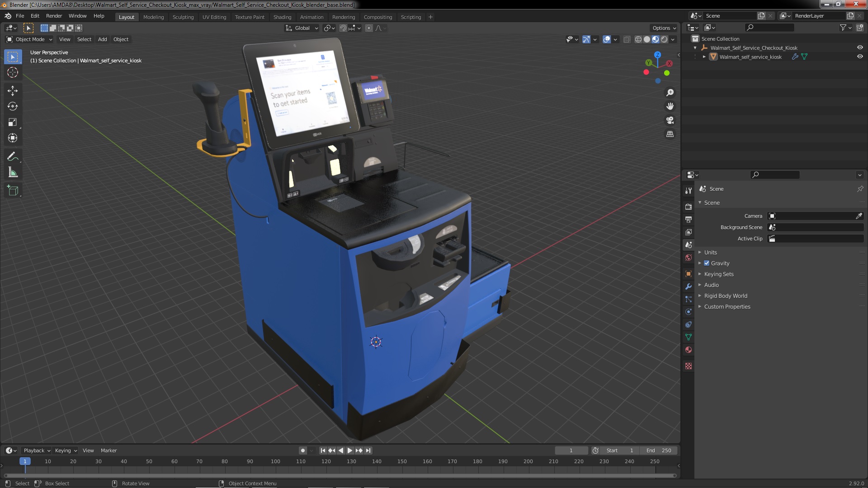Switch to wireframe shading
The image size is (868, 488).
638,39
